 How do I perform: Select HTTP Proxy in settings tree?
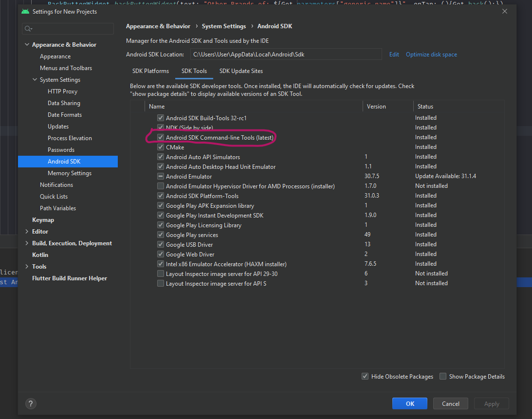(x=62, y=91)
